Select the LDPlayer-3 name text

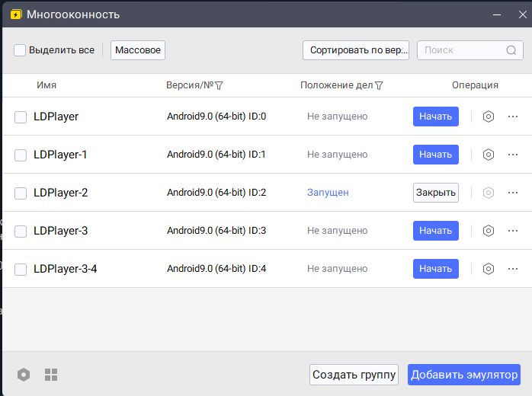pos(60,231)
